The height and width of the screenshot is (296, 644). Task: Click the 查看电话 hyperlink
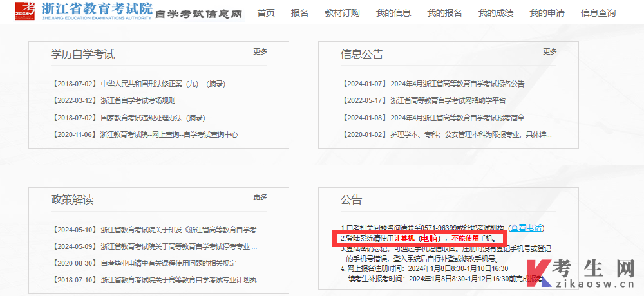click(526, 227)
